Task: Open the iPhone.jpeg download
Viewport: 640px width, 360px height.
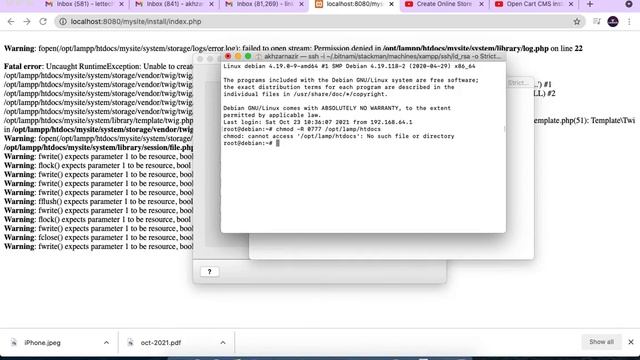Action: coord(42,343)
